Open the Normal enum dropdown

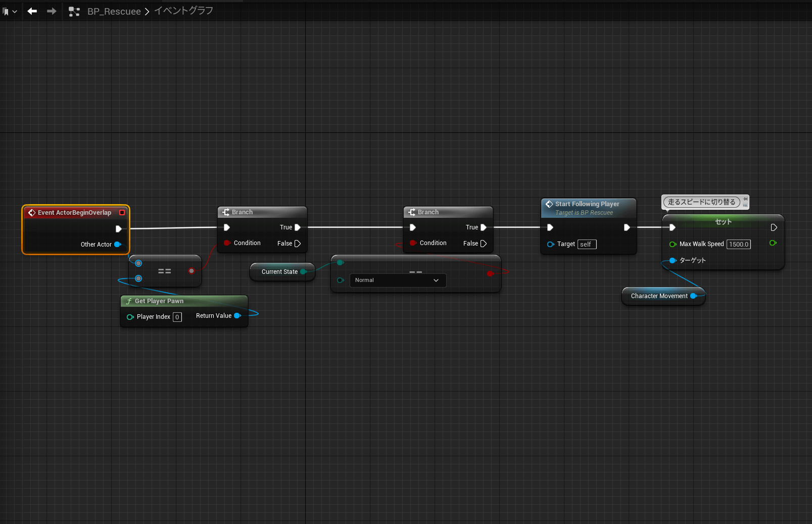pyautogui.click(x=398, y=280)
